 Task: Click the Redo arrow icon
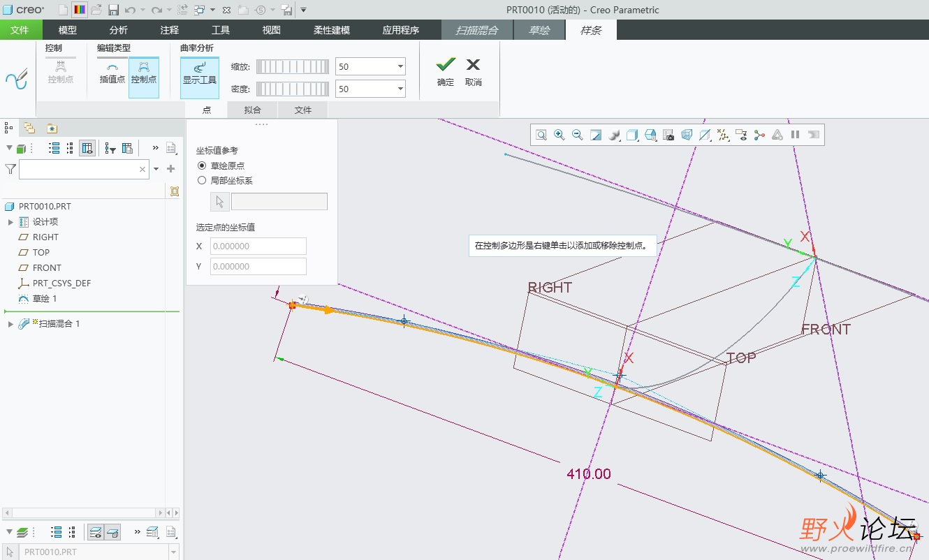(156, 10)
